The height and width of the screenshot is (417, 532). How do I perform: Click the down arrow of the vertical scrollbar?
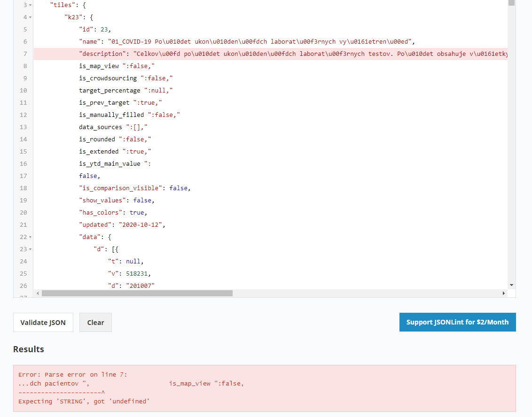click(x=510, y=284)
